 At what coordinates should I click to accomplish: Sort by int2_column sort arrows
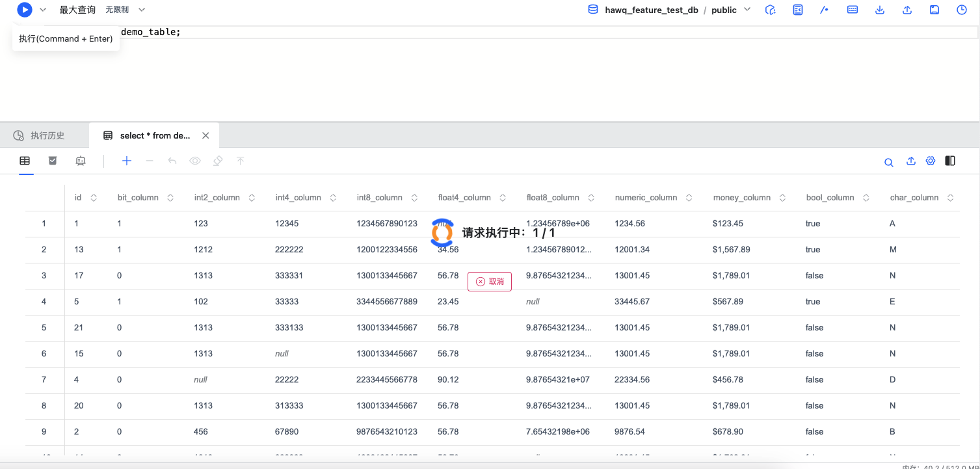pyautogui.click(x=252, y=198)
